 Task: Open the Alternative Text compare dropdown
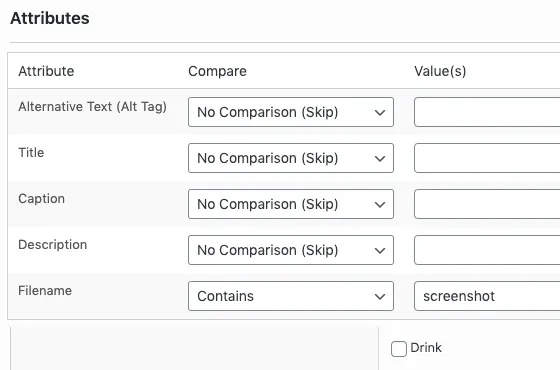click(291, 112)
